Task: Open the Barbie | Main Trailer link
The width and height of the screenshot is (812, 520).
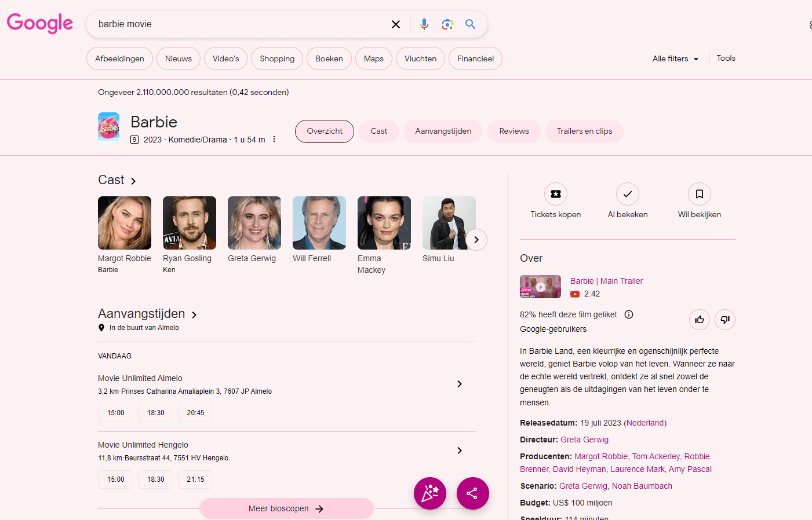Action: (x=606, y=281)
